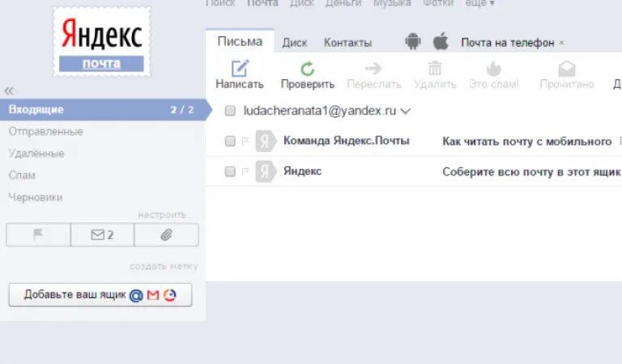Click the Яндекс logo
Image resolution: width=622 pixels, height=364 pixels.
point(101,35)
